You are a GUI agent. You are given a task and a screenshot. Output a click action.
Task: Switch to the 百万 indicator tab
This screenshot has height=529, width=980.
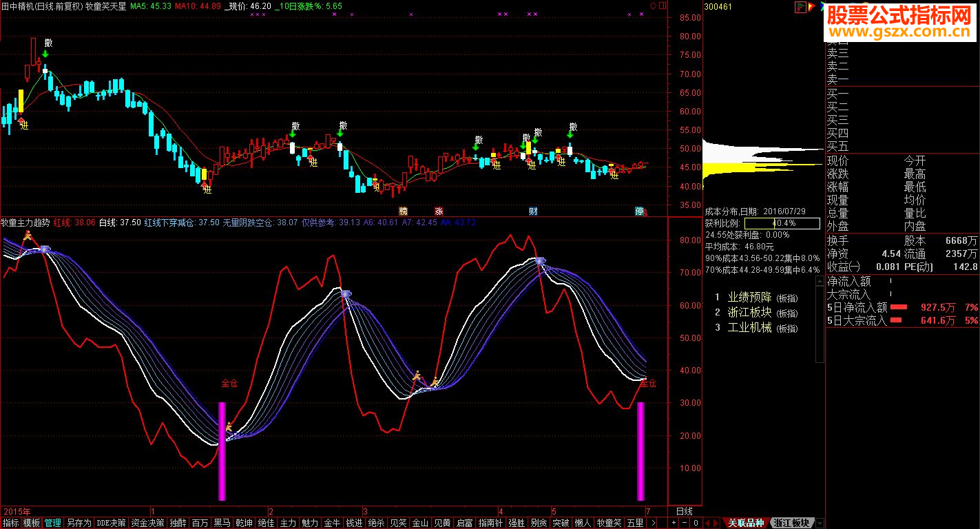pos(200,523)
